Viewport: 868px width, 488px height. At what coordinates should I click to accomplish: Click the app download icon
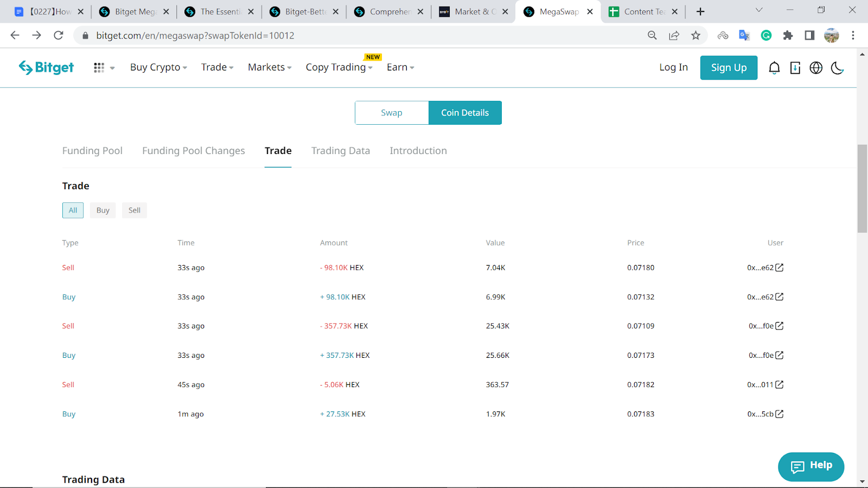(x=795, y=68)
